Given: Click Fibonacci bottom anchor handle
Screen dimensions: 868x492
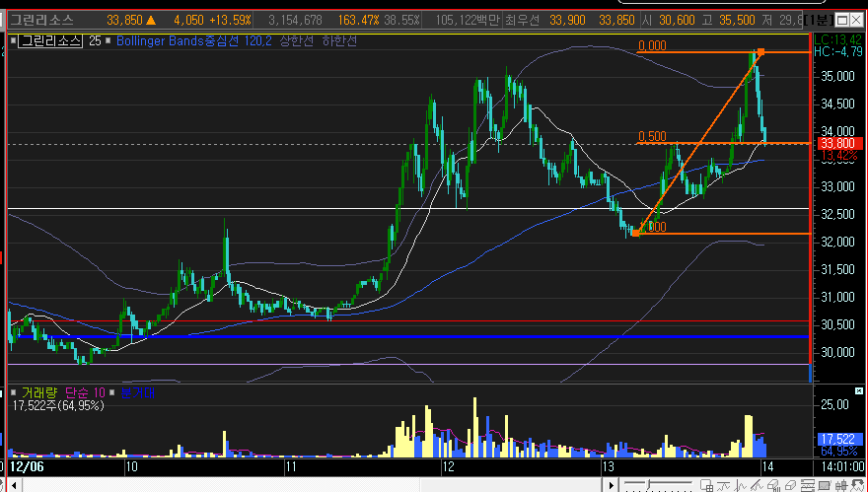Looking at the screenshot, I should pos(635,234).
